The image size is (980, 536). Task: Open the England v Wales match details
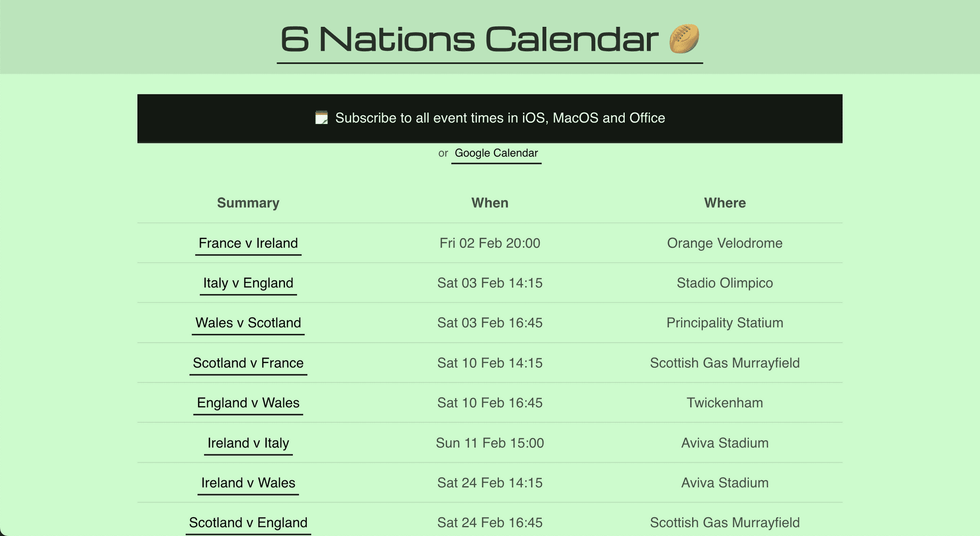(248, 403)
